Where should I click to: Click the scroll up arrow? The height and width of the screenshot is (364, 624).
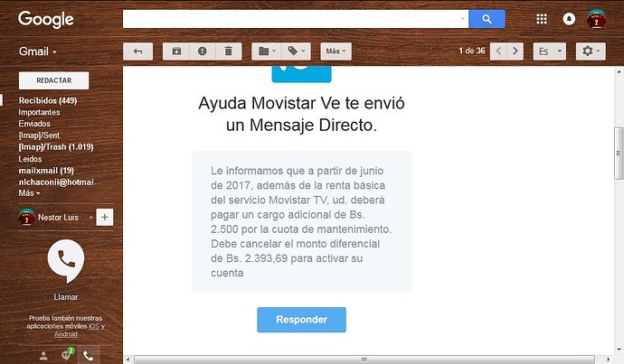619,72
